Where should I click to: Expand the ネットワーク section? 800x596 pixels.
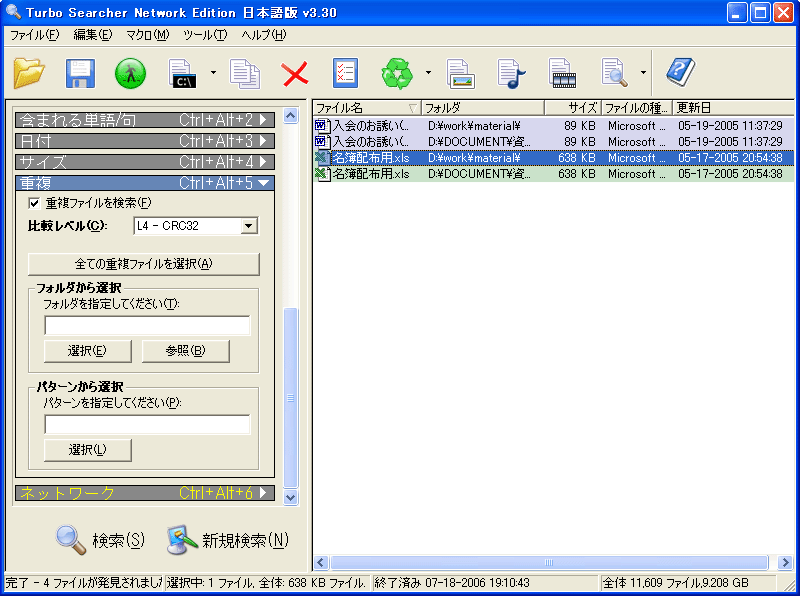(145, 493)
